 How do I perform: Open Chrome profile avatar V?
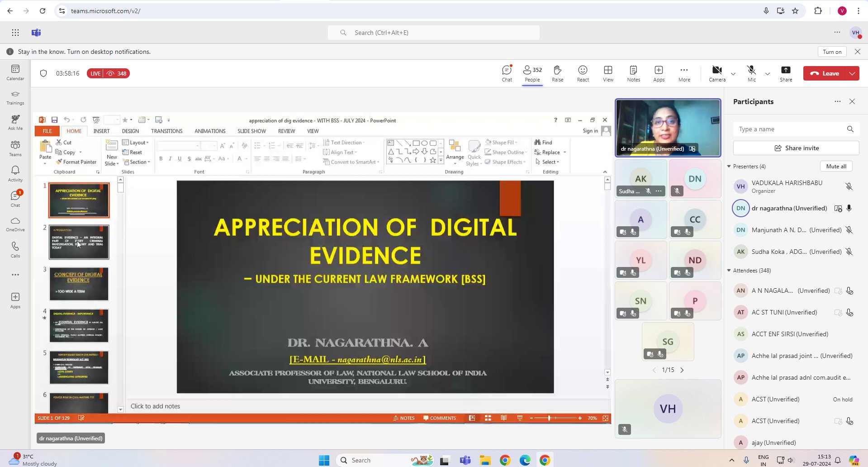point(842,11)
